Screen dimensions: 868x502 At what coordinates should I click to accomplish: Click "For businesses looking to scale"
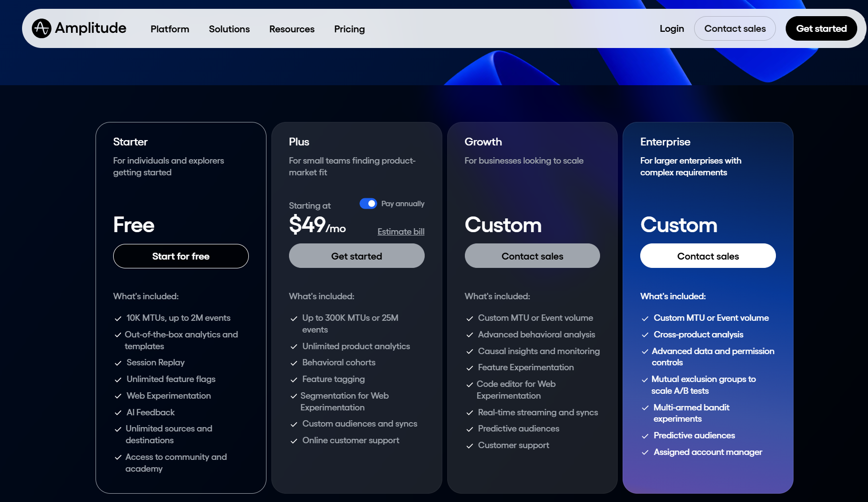pyautogui.click(x=524, y=161)
